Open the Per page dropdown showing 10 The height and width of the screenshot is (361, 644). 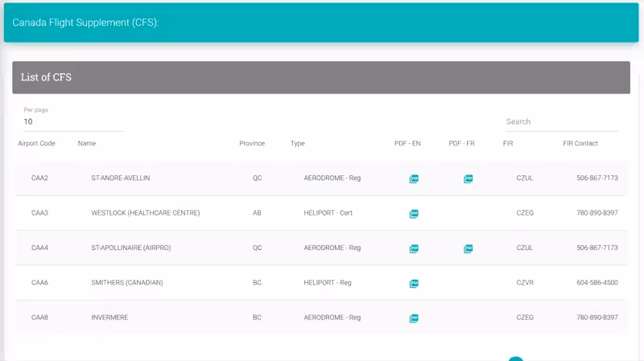(x=72, y=122)
